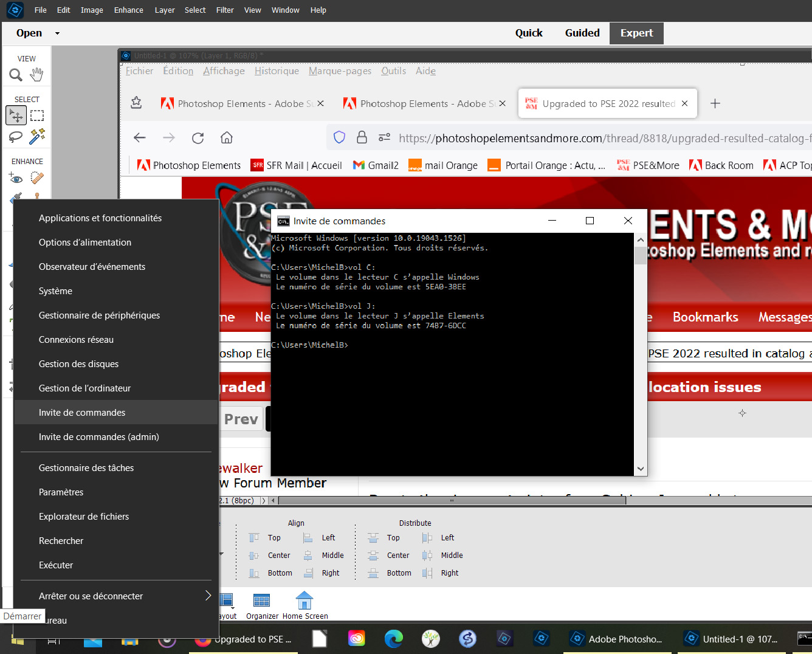
Task: Select the Red Eye Removal tool
Action: 16,178
